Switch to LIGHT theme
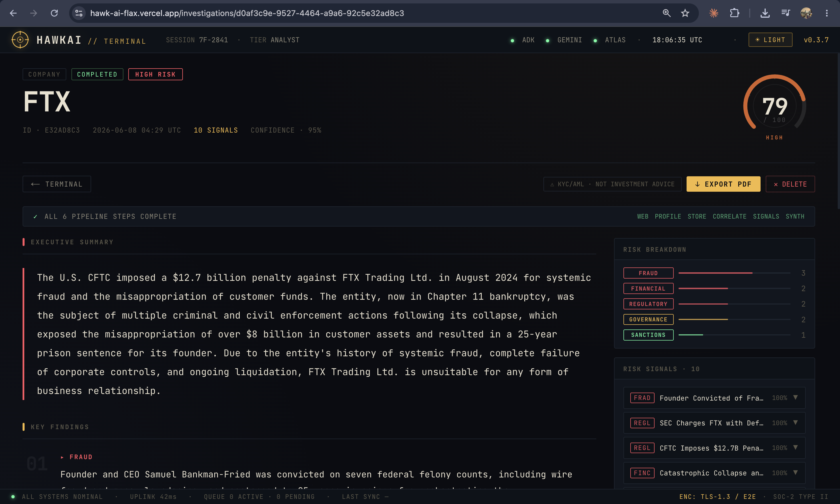 770,40
